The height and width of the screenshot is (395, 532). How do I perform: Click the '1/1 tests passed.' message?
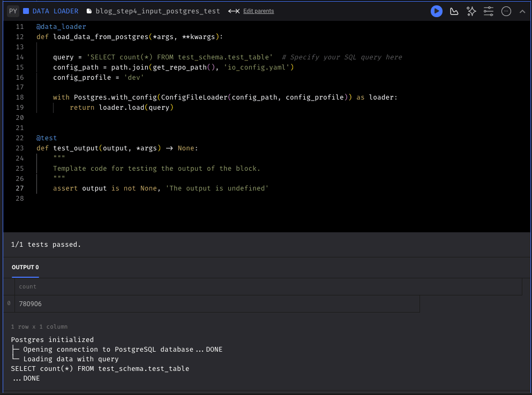(x=46, y=245)
